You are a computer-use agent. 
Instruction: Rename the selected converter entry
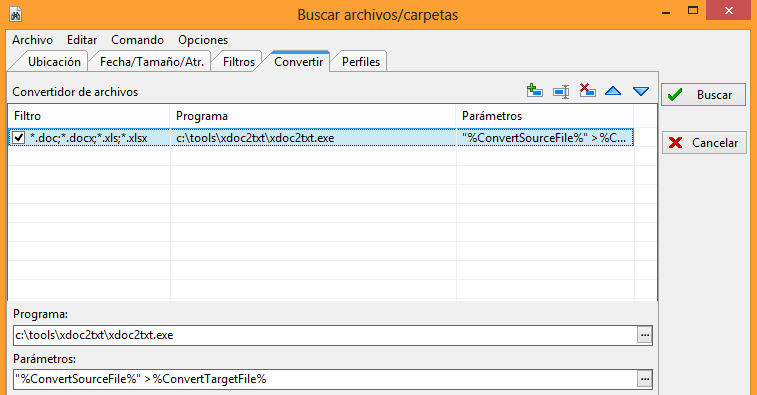pyautogui.click(x=561, y=91)
